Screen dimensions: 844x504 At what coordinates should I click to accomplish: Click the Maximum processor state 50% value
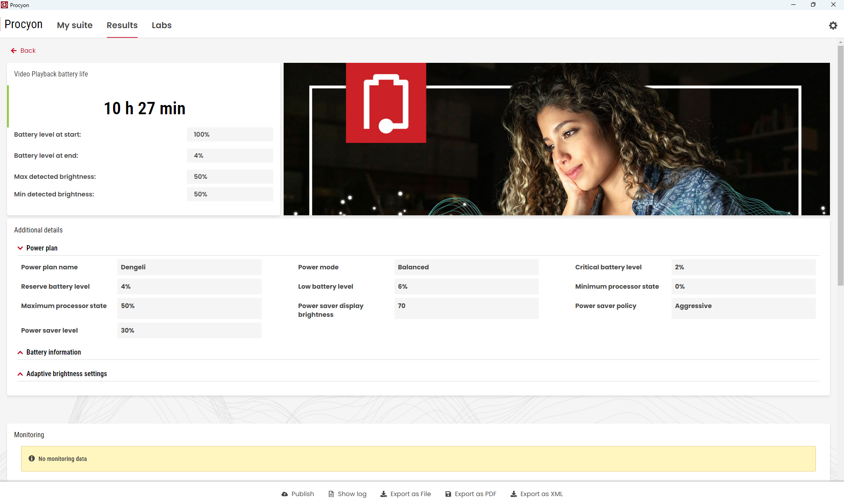(190, 308)
